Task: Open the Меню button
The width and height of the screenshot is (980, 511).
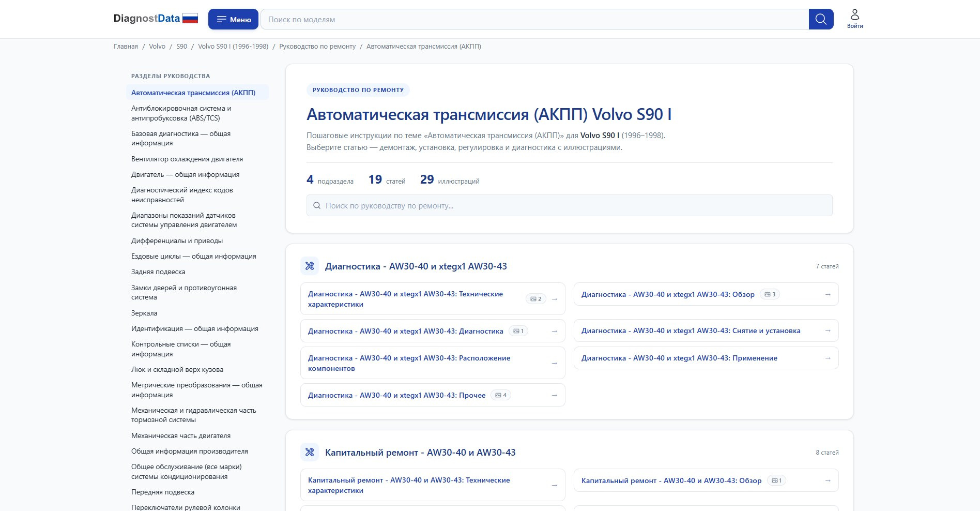Action: point(234,19)
